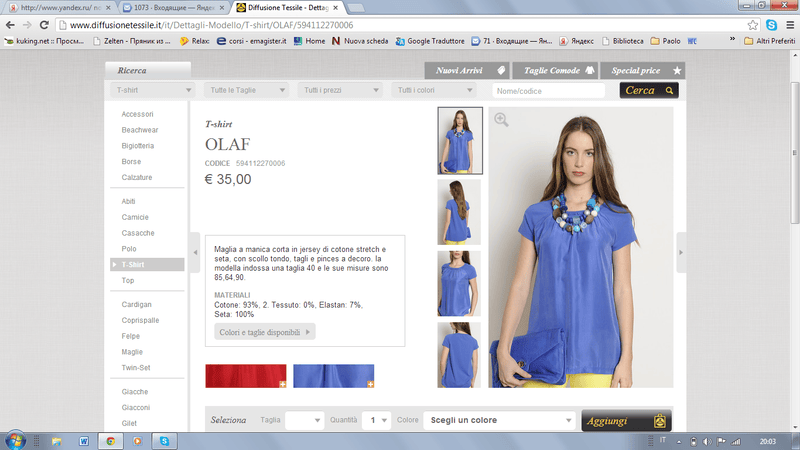The width and height of the screenshot is (800, 450).
Task: Open media player taskbar icon
Action: coord(137,441)
